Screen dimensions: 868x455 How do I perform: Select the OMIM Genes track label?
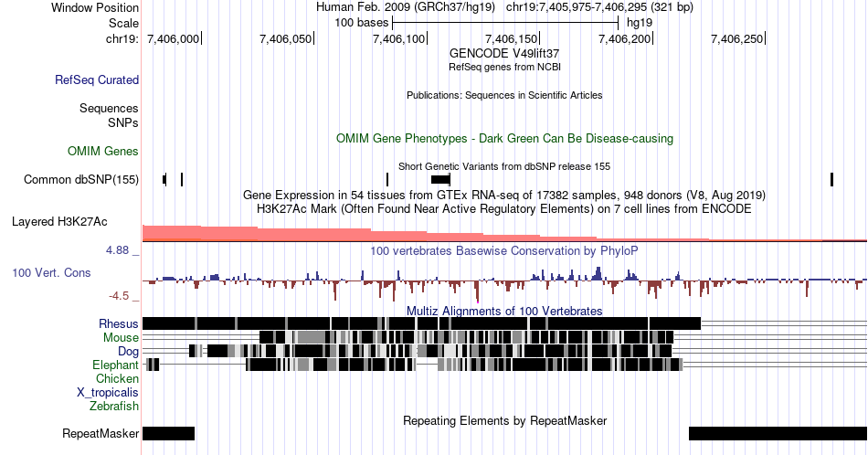point(103,151)
